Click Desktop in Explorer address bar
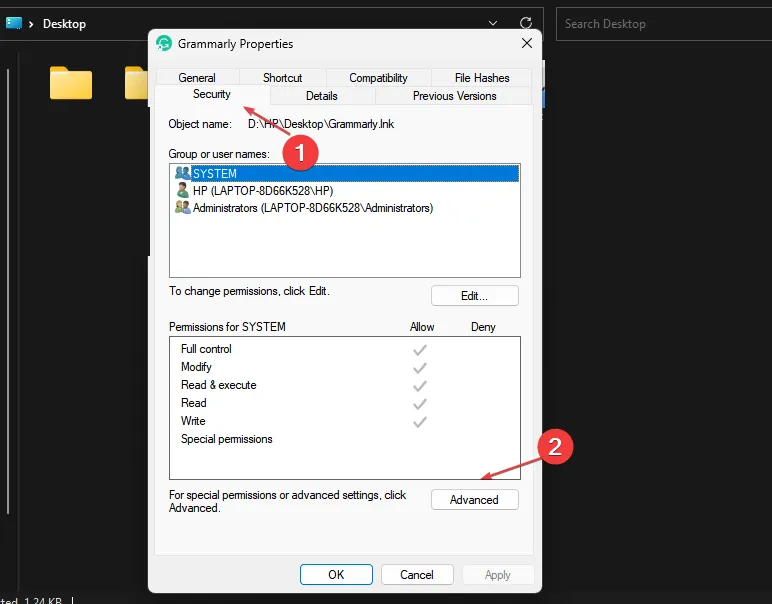This screenshot has height=604, width=772. point(64,24)
